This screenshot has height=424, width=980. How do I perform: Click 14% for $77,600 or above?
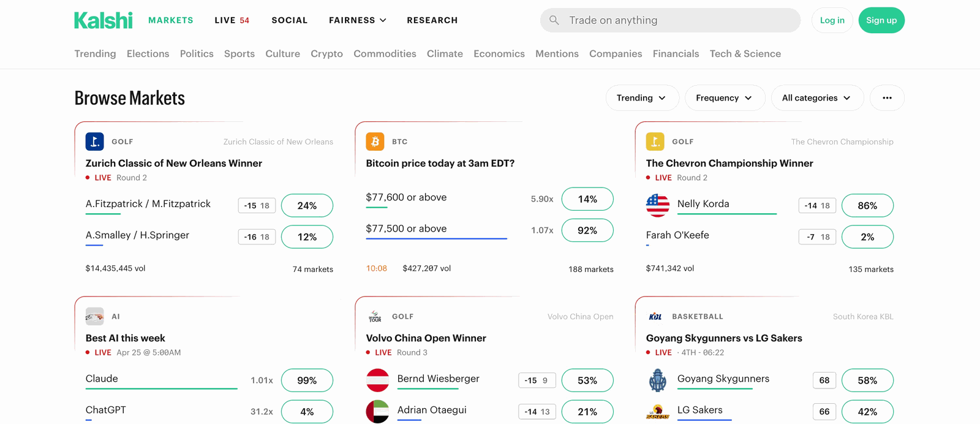point(587,199)
